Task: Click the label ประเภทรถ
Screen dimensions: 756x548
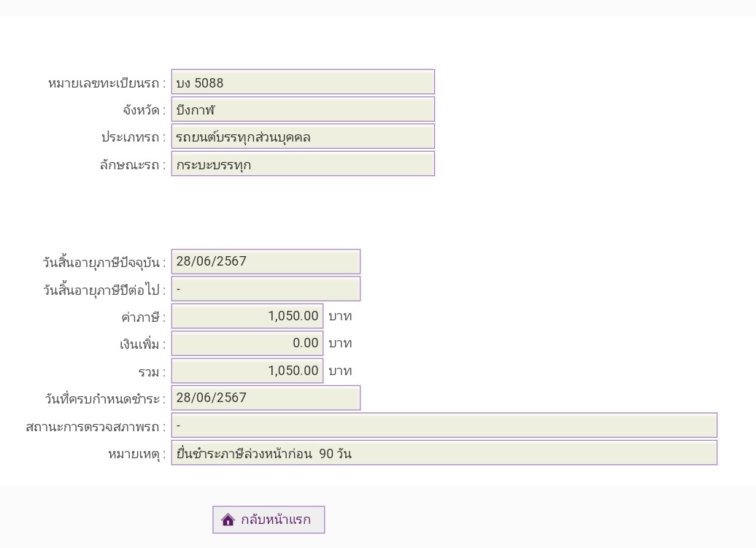Action: [130, 137]
